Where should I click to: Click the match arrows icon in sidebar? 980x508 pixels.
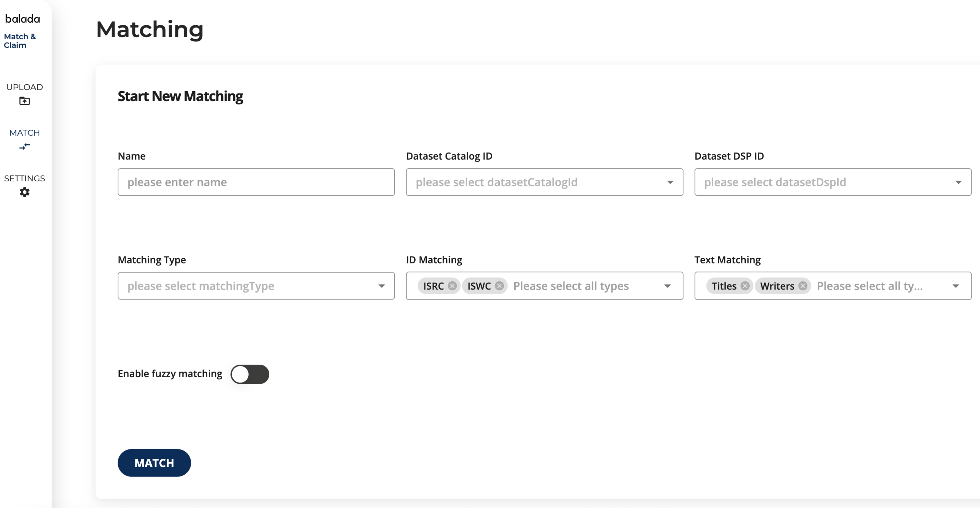[x=24, y=147]
